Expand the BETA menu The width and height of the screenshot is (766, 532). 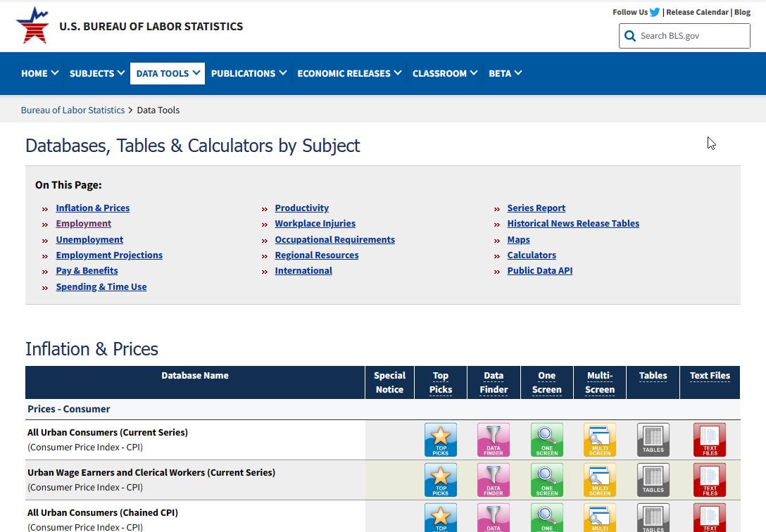505,73
